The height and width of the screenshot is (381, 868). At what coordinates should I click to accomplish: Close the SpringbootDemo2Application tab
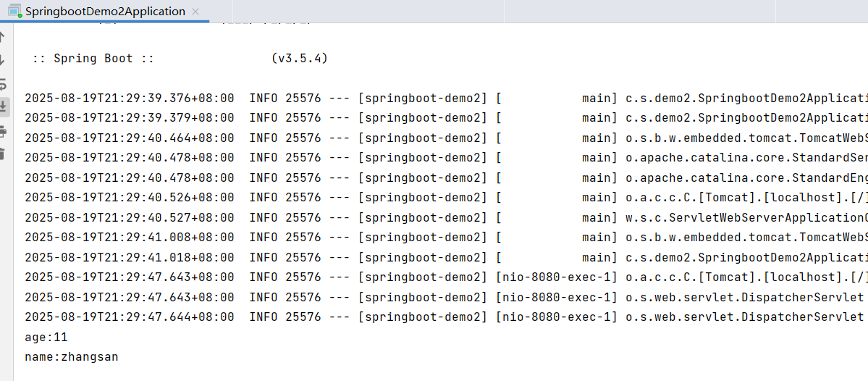coord(195,12)
